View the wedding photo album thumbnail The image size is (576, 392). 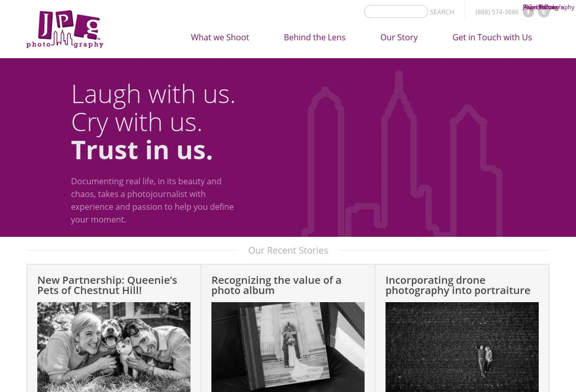pos(288,347)
